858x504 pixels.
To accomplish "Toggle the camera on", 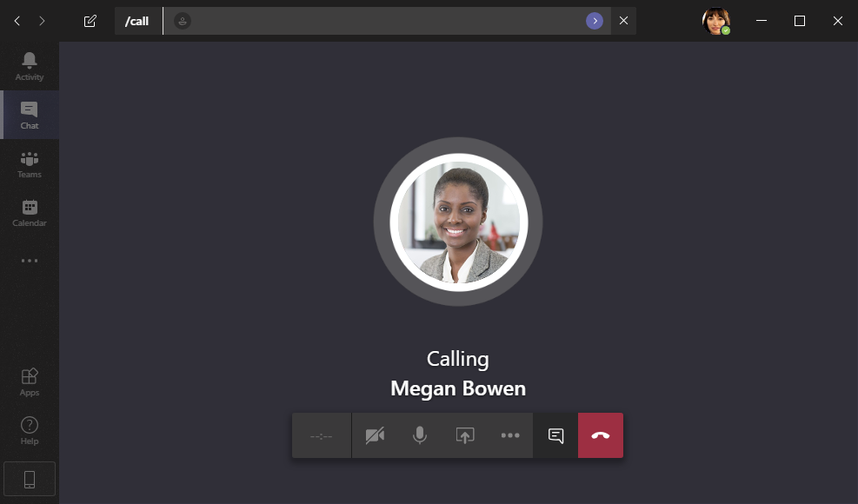I will coord(375,435).
